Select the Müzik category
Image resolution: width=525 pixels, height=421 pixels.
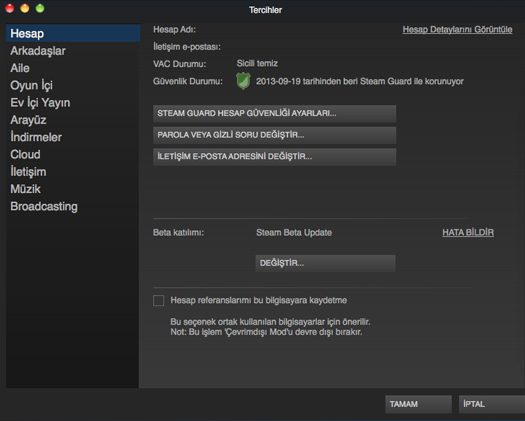click(x=25, y=189)
